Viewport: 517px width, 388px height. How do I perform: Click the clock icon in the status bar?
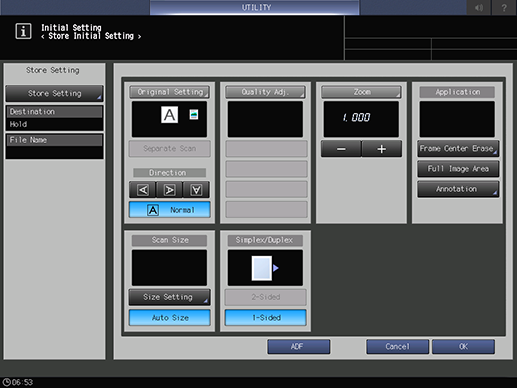(6, 382)
